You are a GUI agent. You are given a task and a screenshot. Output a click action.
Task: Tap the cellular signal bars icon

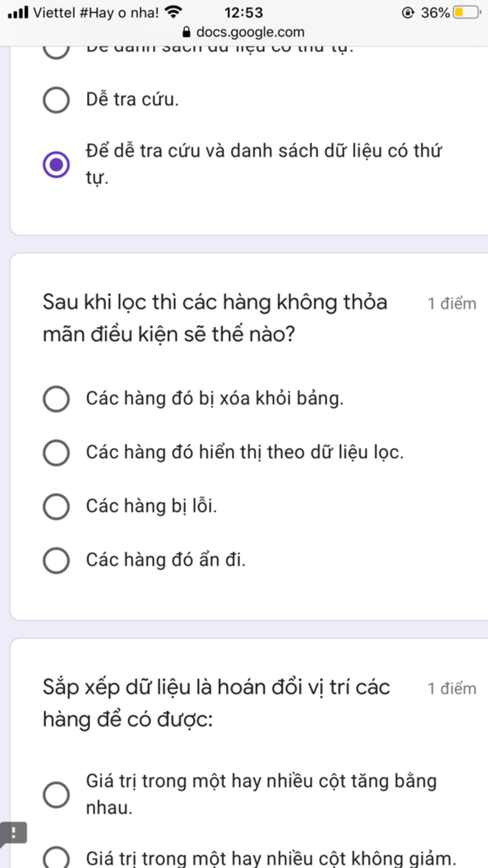18,12
